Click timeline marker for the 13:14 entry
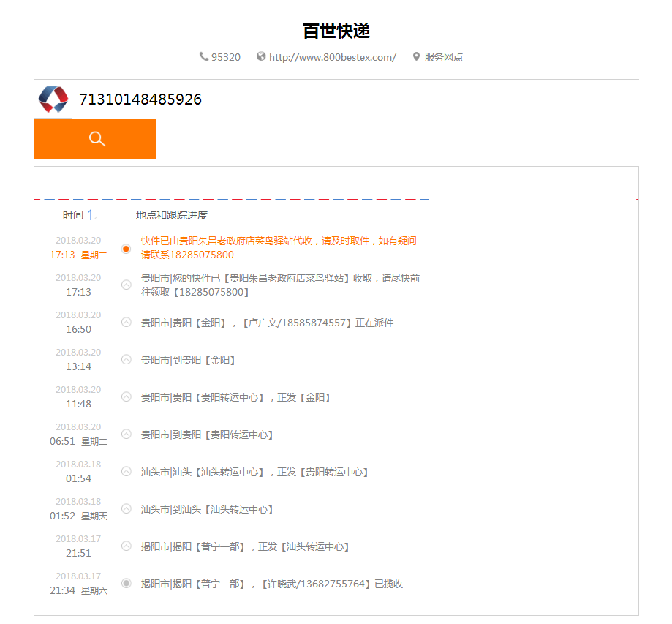This screenshot has height=624, width=672. pyautogui.click(x=126, y=359)
